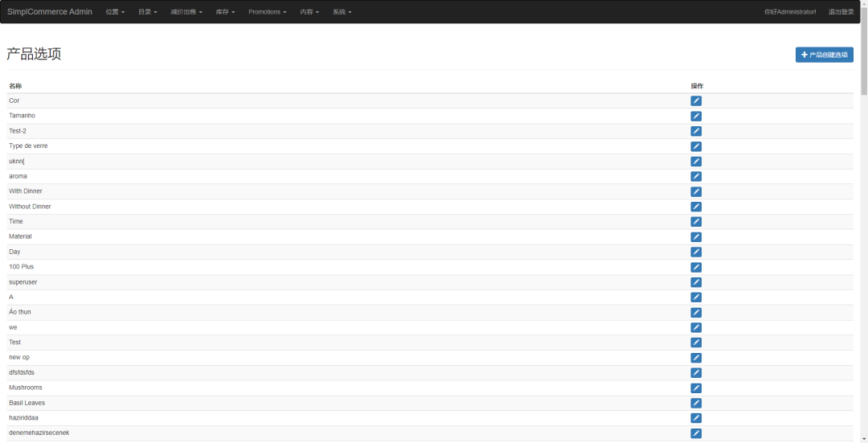
Task: Click the 你好Administrator! link
Action: (790, 11)
